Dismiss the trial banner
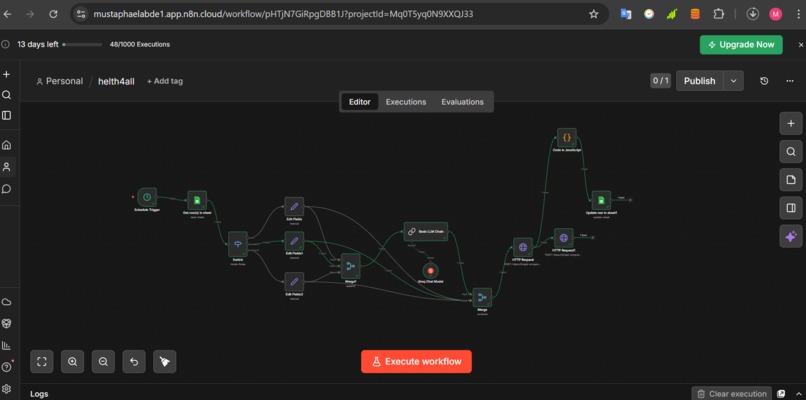The image size is (806, 400). point(801,45)
